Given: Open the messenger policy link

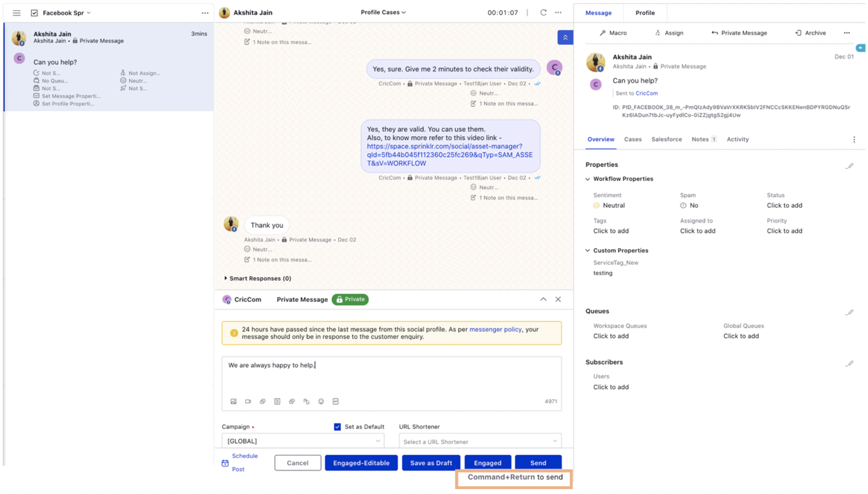Looking at the screenshot, I should 495,329.
